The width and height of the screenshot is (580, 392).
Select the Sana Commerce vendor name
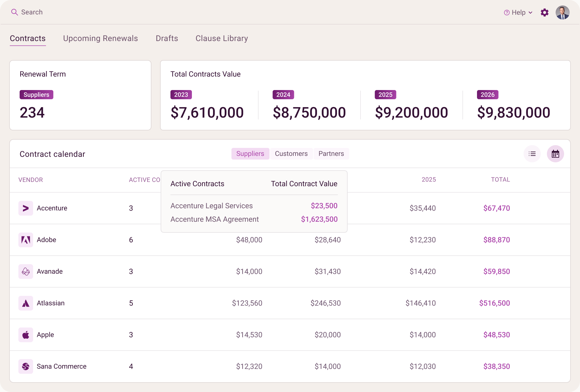pyautogui.click(x=62, y=367)
